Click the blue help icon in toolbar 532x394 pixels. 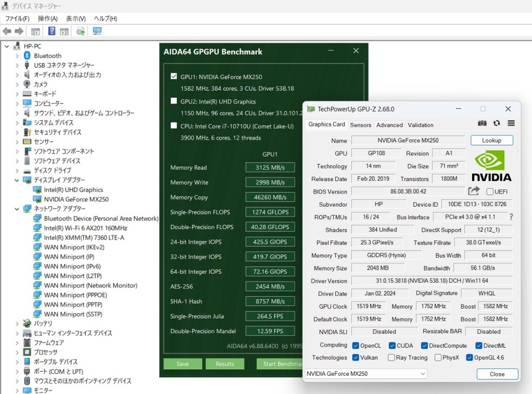pyautogui.click(x=52, y=31)
